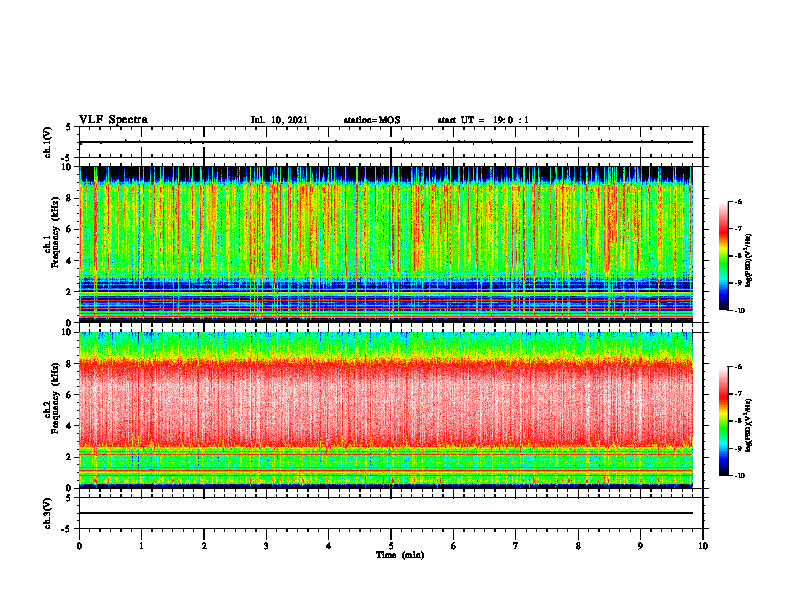This screenshot has height=612, width=792.
Task: Click time axis tick label 6
Action: click(x=454, y=546)
